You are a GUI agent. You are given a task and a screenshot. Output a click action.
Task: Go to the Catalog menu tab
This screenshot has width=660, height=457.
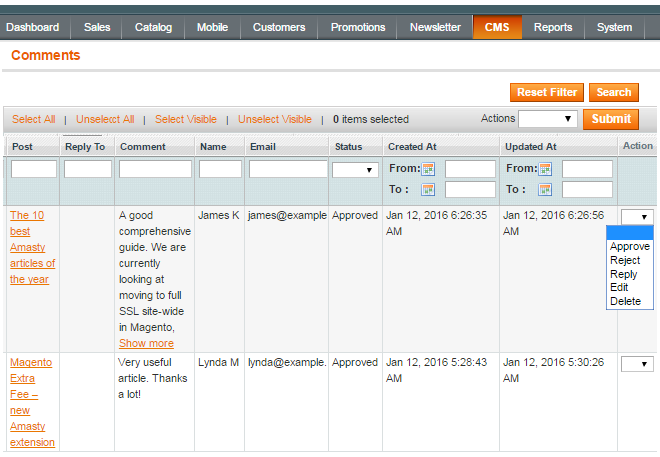pos(153,27)
